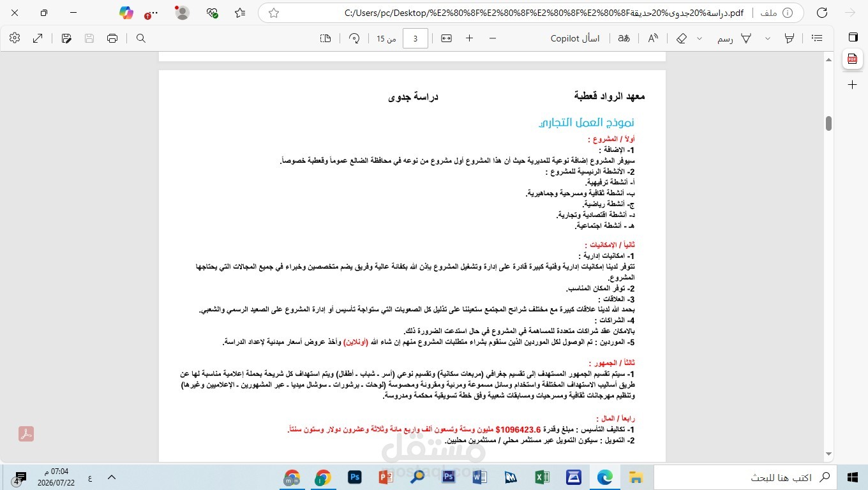
Task: Click the Windows taskbar search box
Action: pos(745,477)
